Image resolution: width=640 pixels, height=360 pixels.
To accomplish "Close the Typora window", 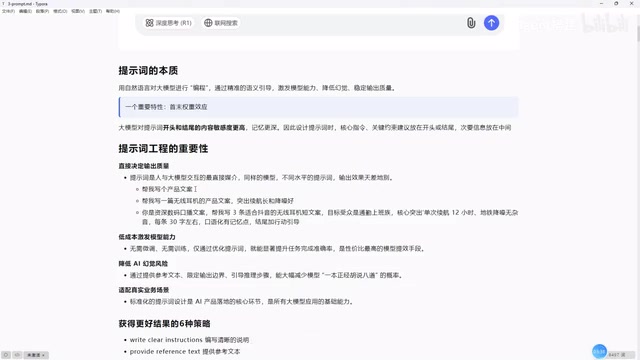I will (x=632, y=4).
